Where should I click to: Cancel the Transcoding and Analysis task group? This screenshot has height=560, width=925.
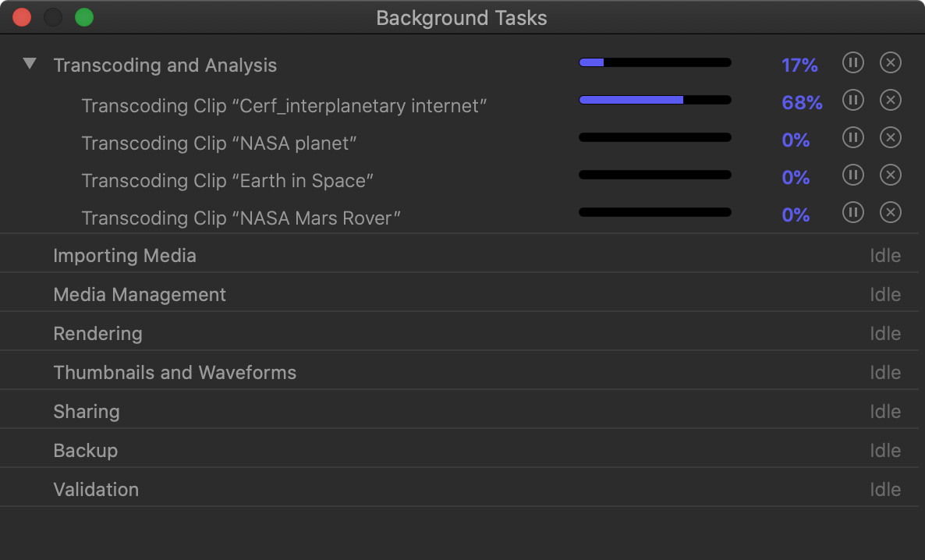pos(891,62)
